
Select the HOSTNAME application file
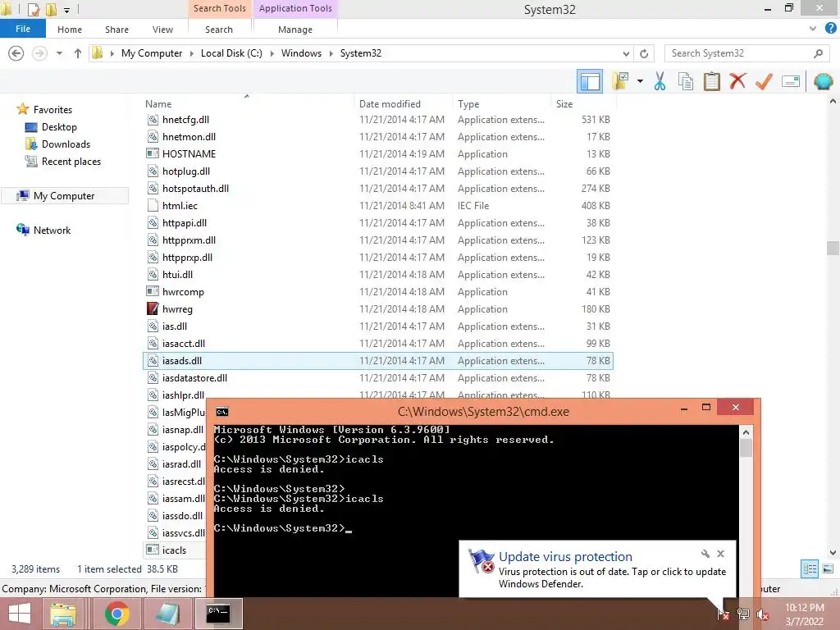[x=189, y=153]
